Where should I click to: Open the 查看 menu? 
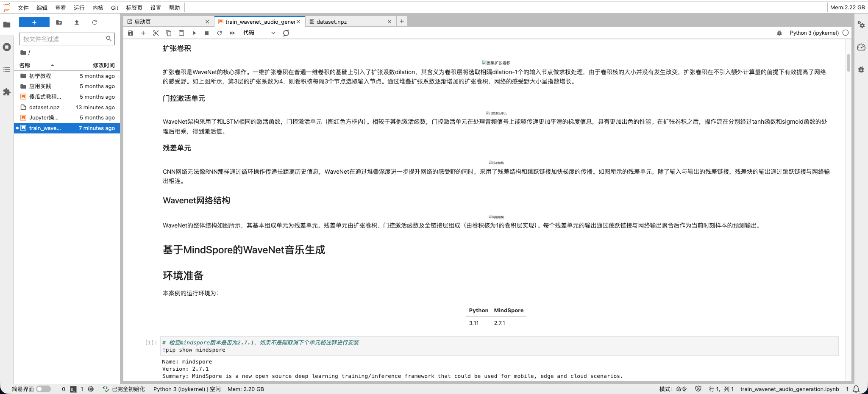tap(61, 8)
